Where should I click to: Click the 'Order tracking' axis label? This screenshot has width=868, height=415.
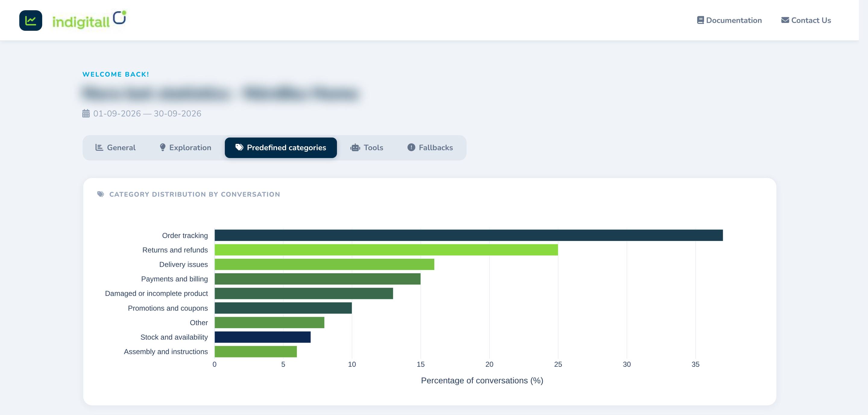point(185,236)
